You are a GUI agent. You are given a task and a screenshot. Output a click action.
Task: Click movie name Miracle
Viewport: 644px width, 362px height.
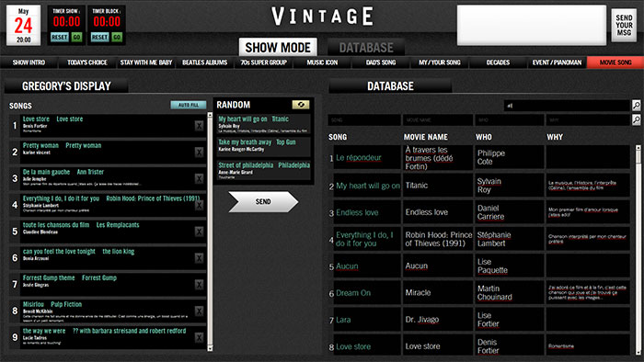coord(418,292)
